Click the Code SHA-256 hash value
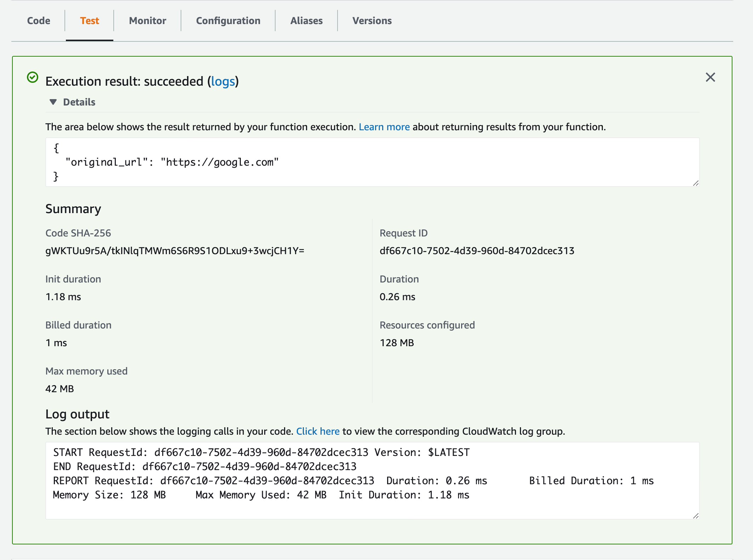This screenshot has height=560, width=753. (175, 251)
